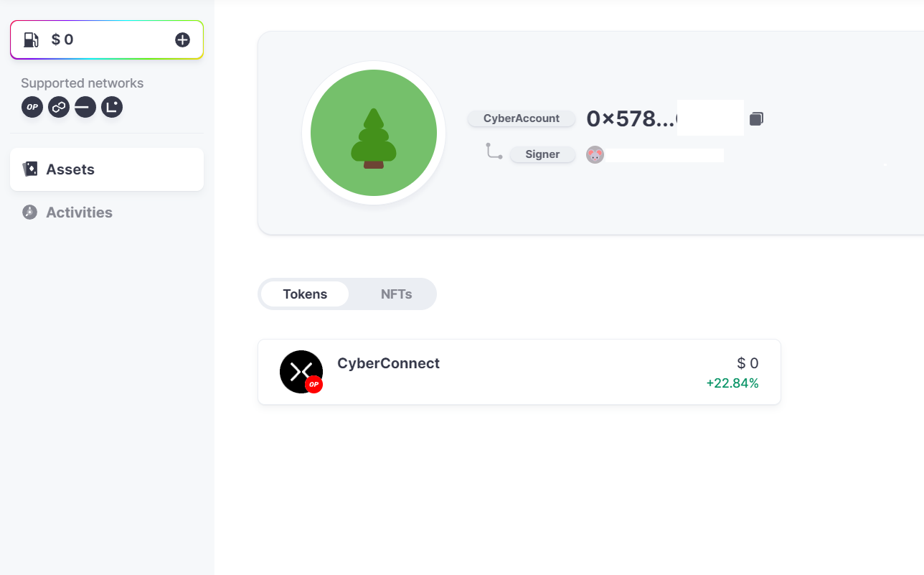Click the 0x578... address text
This screenshot has height=575, width=924.
tap(631, 119)
